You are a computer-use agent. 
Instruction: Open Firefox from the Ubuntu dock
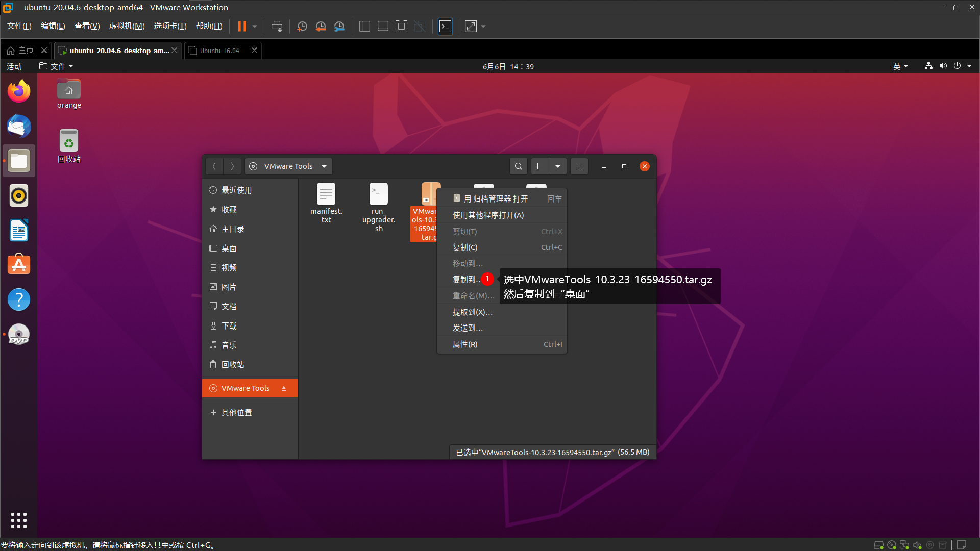click(19, 92)
